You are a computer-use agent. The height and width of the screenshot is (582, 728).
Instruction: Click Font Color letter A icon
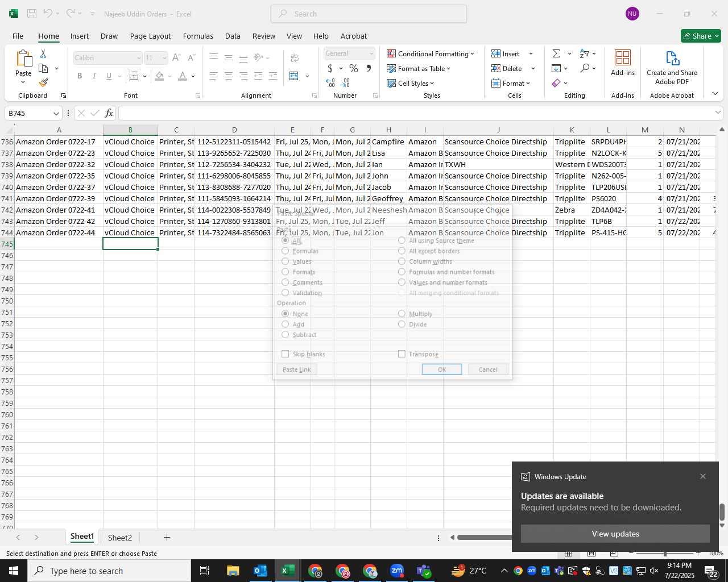tap(182, 76)
